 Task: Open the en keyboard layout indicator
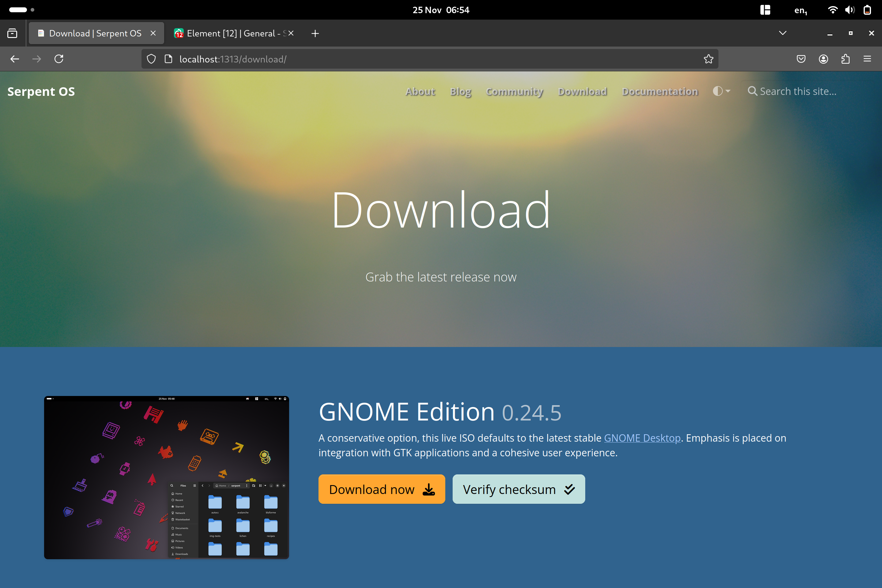801,10
